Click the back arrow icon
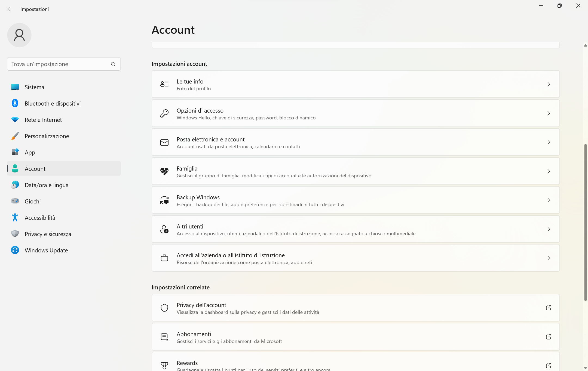Image resolution: width=588 pixels, height=371 pixels. pyautogui.click(x=10, y=9)
